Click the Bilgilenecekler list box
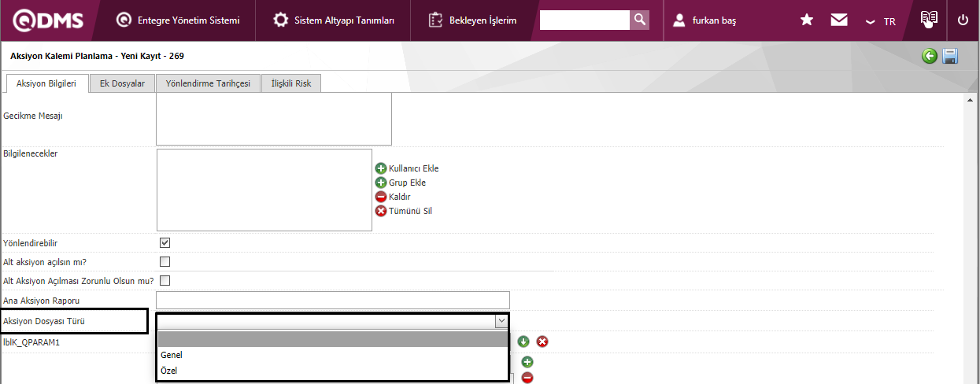 [264, 190]
